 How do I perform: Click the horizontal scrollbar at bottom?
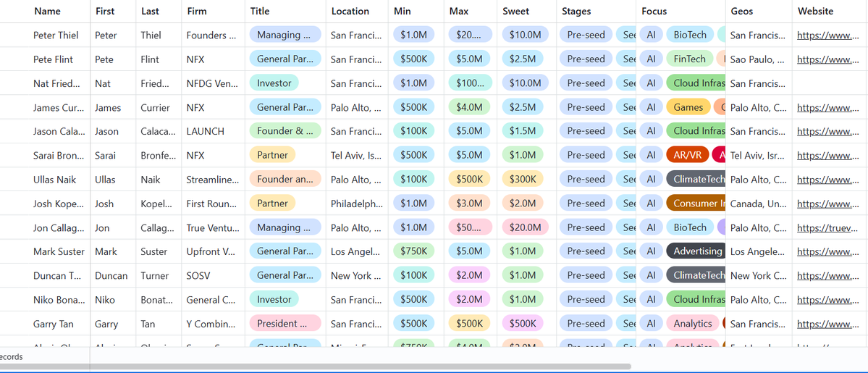point(316,366)
